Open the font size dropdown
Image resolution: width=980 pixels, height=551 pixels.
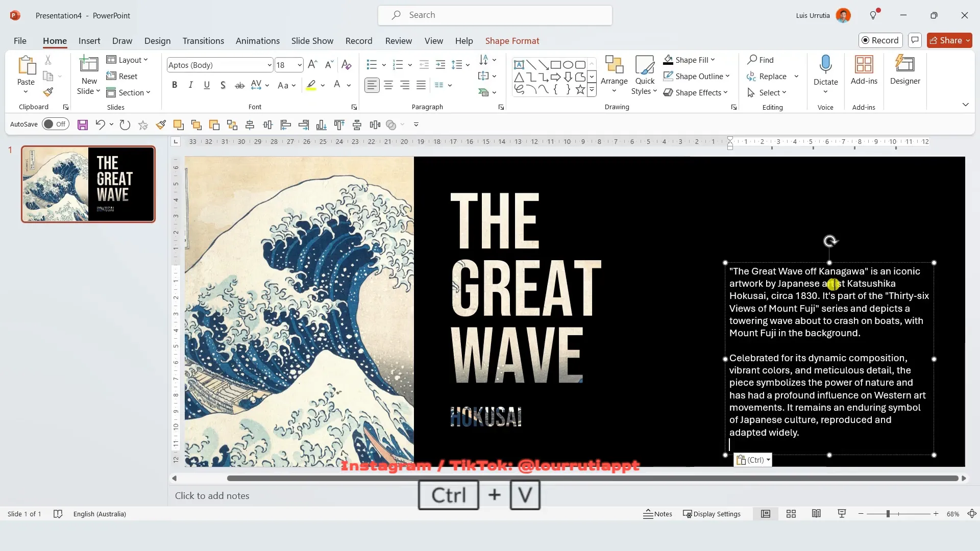(300, 65)
